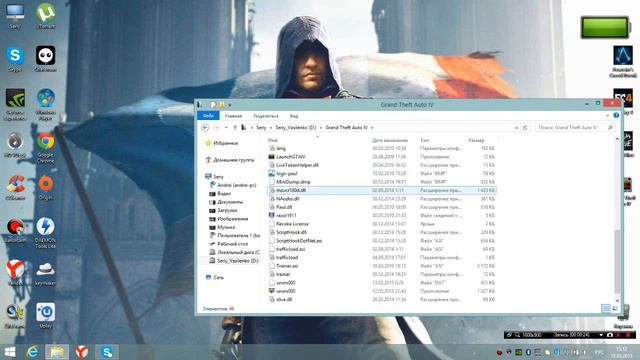The width and height of the screenshot is (640, 360).
Task: Click the File Explorer taskbar button
Action: click(57, 352)
